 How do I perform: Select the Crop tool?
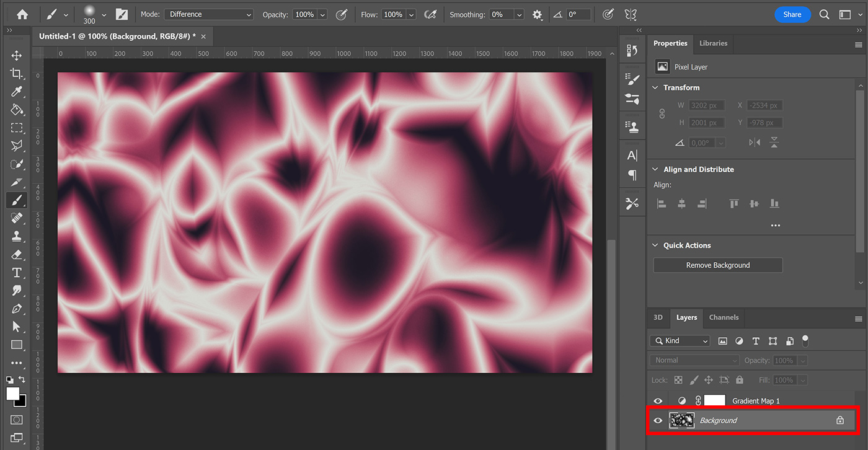pos(17,73)
